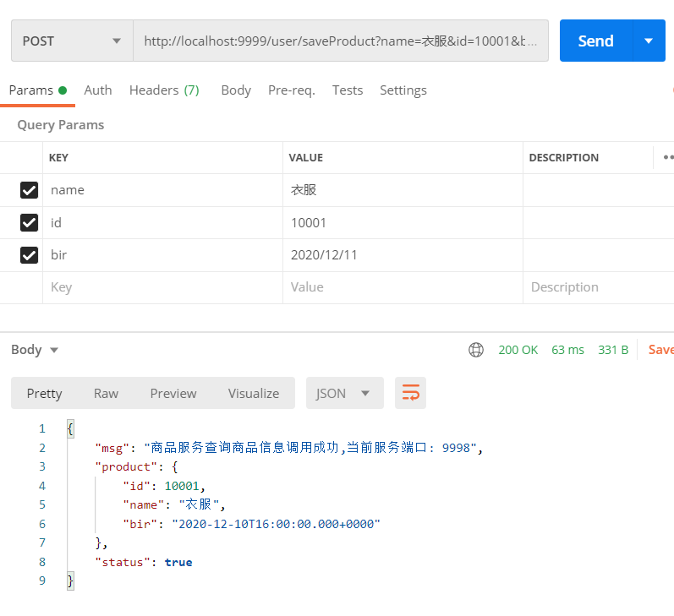The image size is (674, 616).
Task: Click the bir key cell
Action: coord(162,255)
